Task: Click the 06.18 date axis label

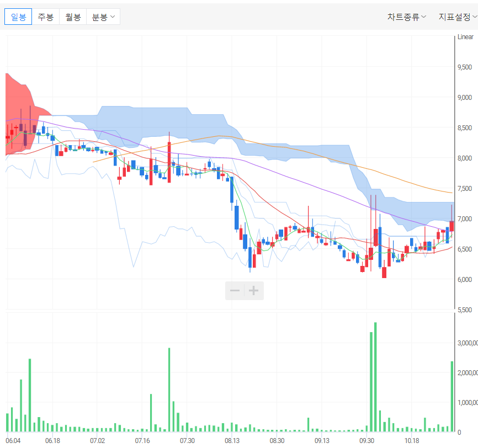Action: [x=53, y=441]
